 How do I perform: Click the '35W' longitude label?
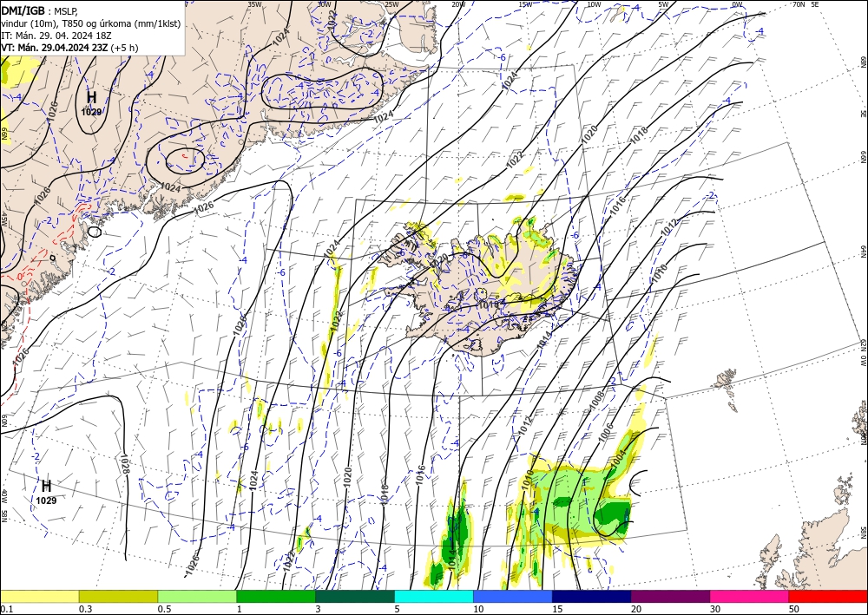click(254, 4)
